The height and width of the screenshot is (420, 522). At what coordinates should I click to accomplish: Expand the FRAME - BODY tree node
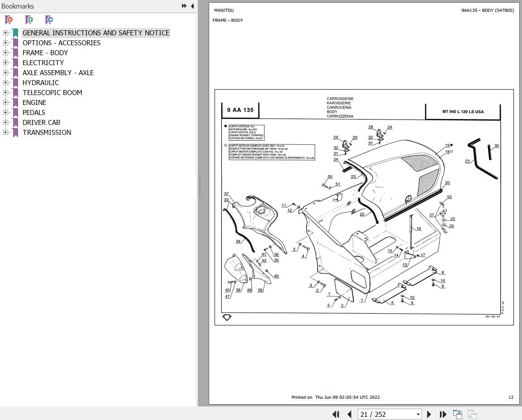(5, 52)
